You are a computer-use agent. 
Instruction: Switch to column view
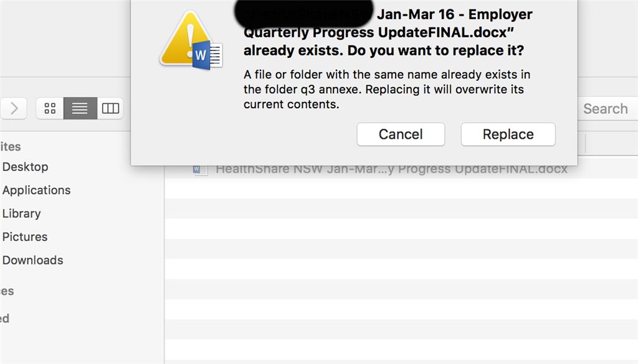click(x=110, y=108)
